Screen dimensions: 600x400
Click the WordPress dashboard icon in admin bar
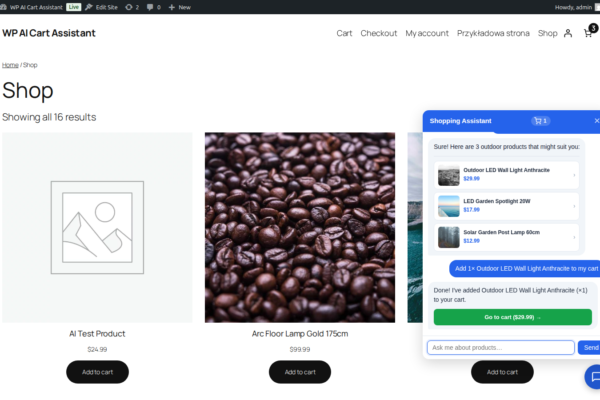pos(3,7)
